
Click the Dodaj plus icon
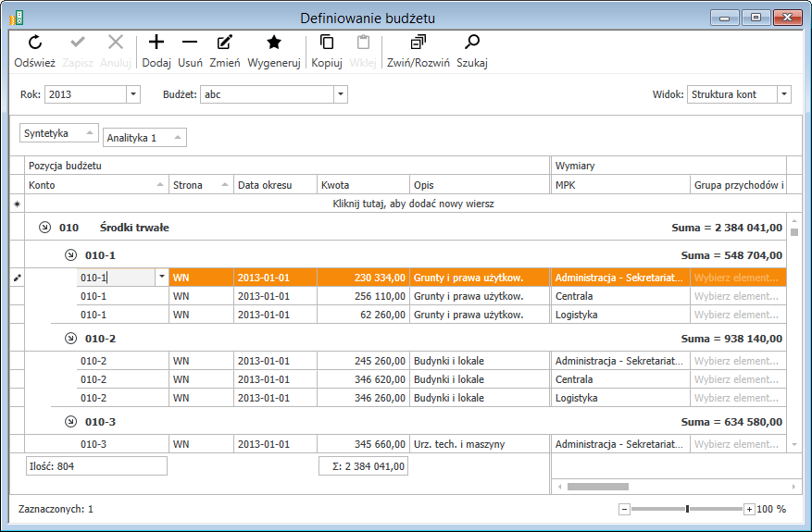(156, 43)
